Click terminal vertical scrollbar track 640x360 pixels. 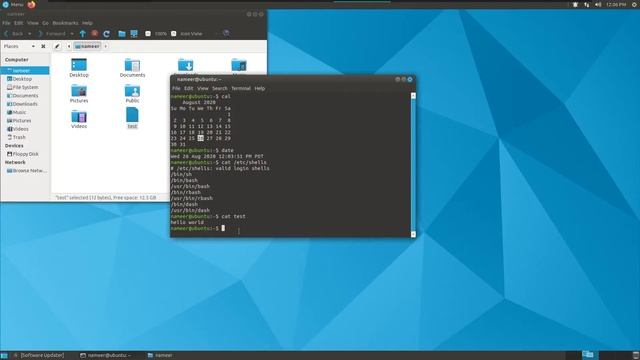click(x=413, y=165)
